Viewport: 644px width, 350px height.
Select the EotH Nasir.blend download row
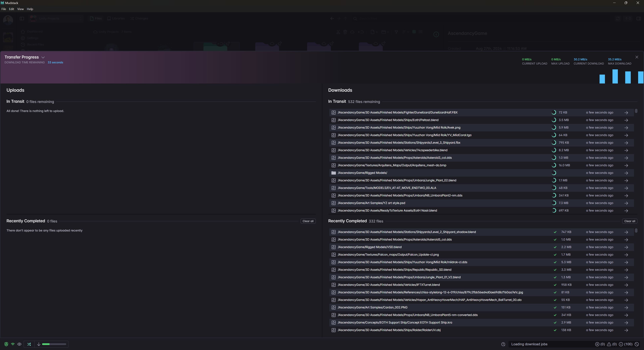(481, 211)
